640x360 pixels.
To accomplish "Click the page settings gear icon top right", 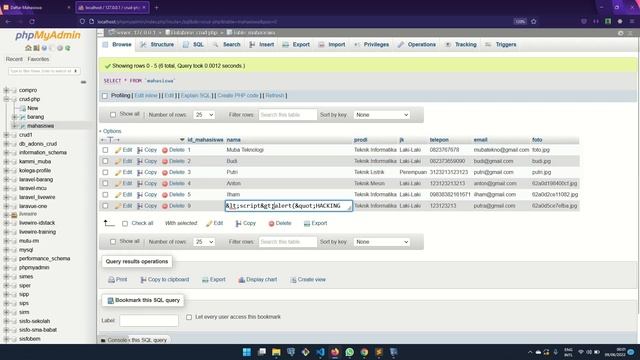I will click(x=620, y=33).
